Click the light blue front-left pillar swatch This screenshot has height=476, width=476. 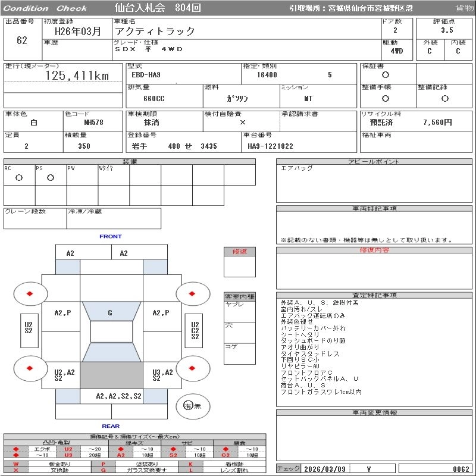(x=68, y=267)
